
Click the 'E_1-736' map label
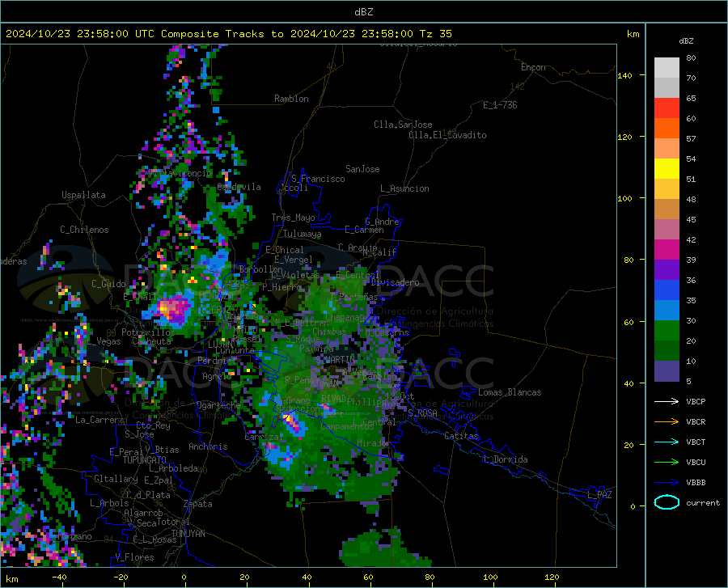500,105
